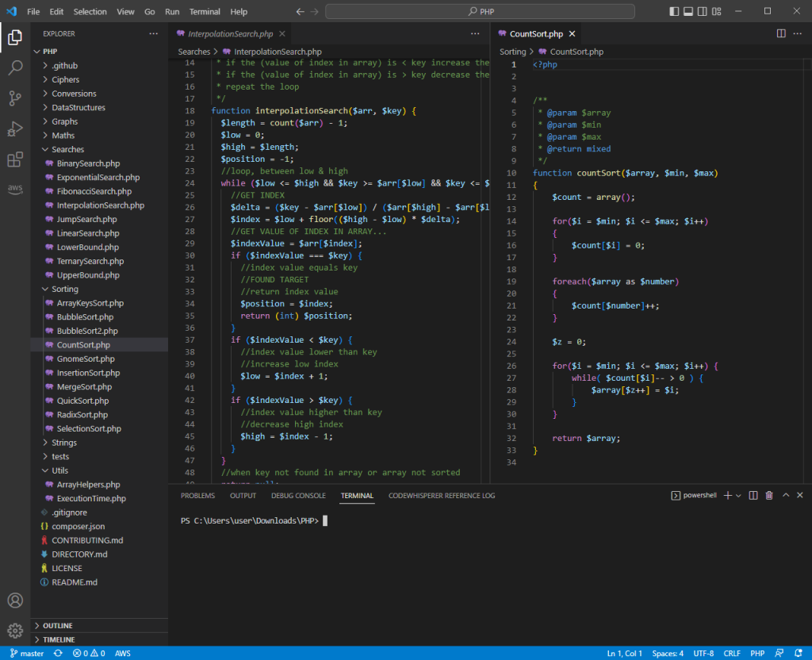Screen dimensions: 812x660
Task: Change indentation via Spaces: 4
Action: click(x=668, y=654)
